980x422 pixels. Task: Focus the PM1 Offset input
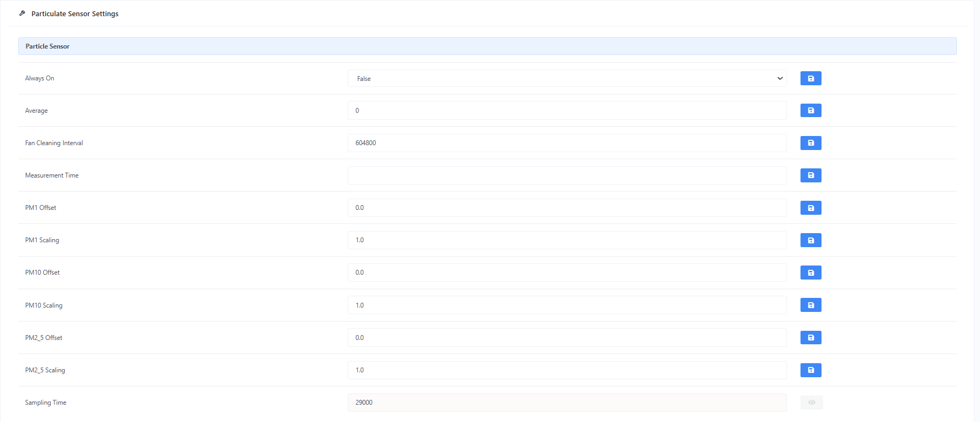tap(567, 208)
